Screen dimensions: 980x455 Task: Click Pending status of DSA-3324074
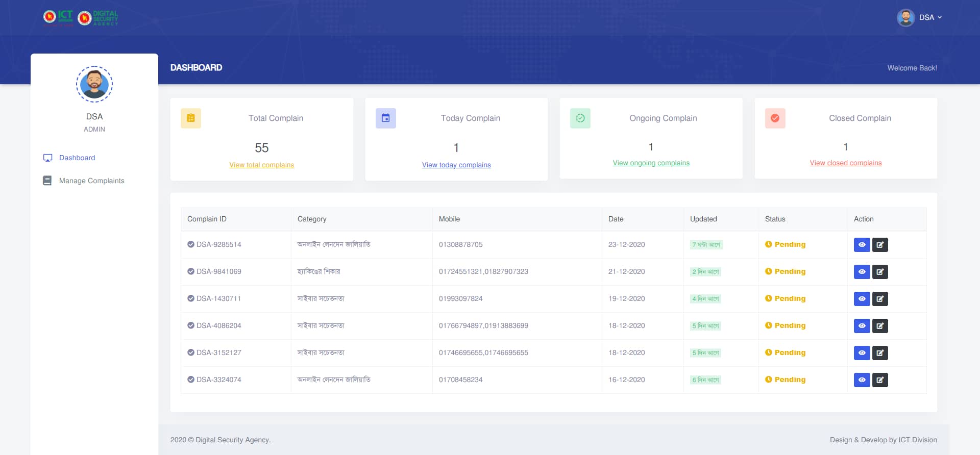click(786, 380)
